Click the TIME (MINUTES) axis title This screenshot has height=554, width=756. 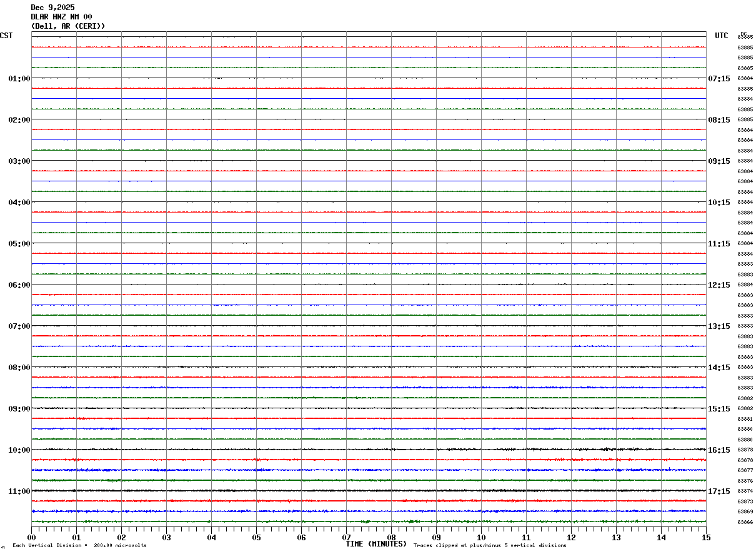coord(376,544)
